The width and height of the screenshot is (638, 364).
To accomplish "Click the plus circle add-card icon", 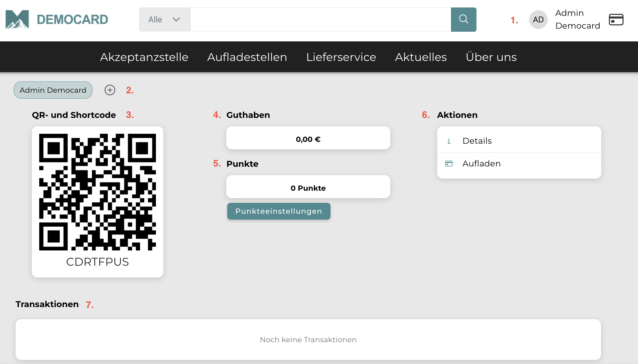I will coord(110,90).
